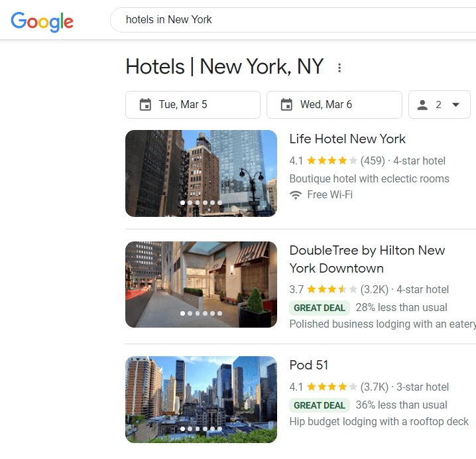476x459 pixels.
Task: Open DoubleTree by Hilton New York Downtown listing
Action: (x=367, y=259)
